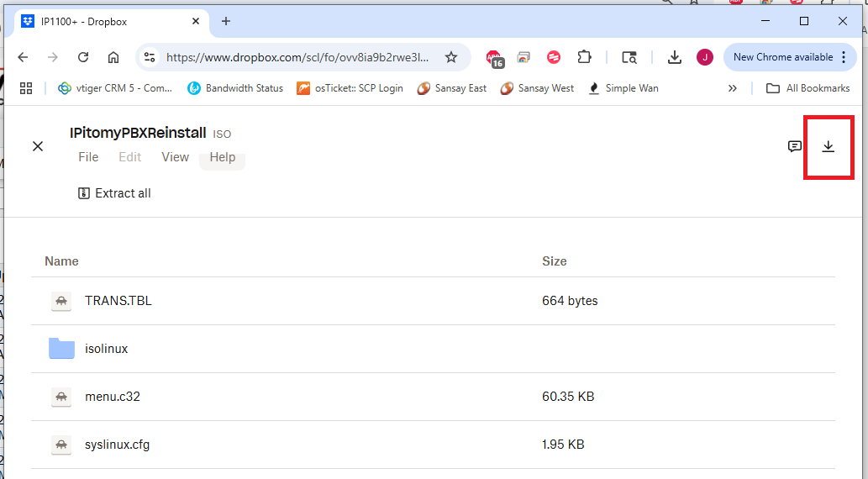Screen dimensions: 868x479
Task: Reload the current page
Action: [x=83, y=57]
